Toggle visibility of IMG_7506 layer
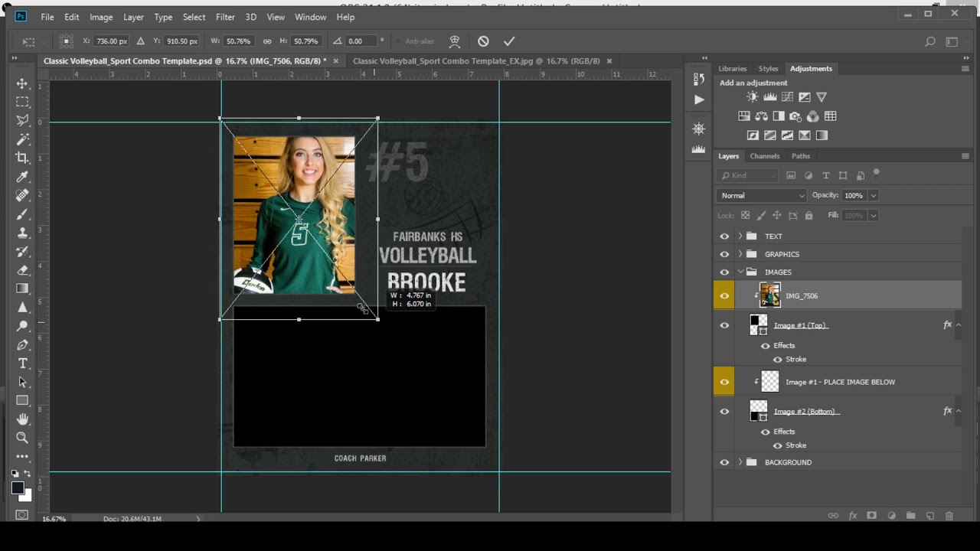Screen dimensions: 980x551 tap(724, 296)
